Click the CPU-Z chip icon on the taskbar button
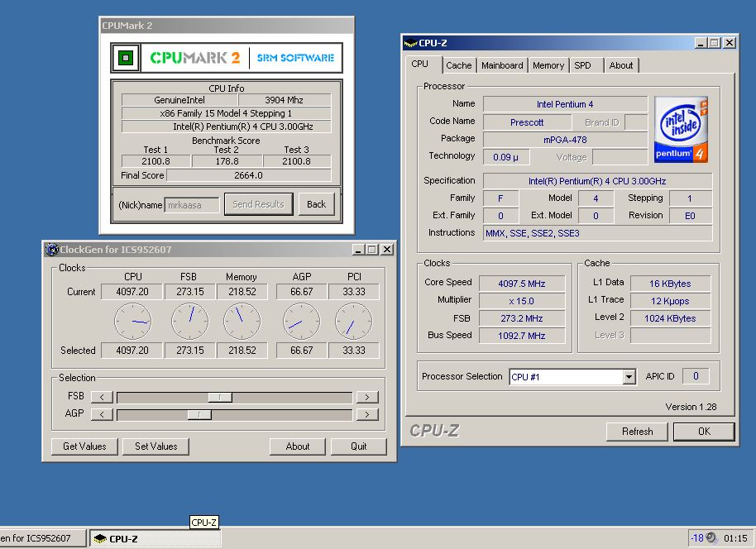 100,538
